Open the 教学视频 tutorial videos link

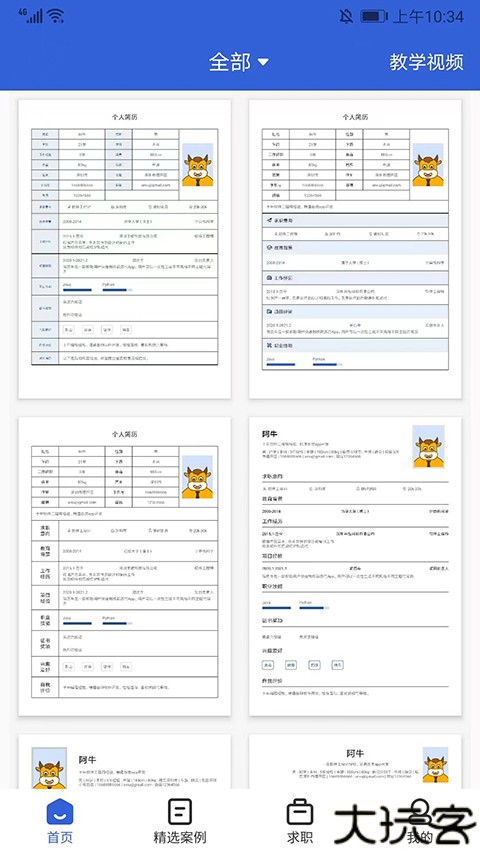pyautogui.click(x=426, y=62)
